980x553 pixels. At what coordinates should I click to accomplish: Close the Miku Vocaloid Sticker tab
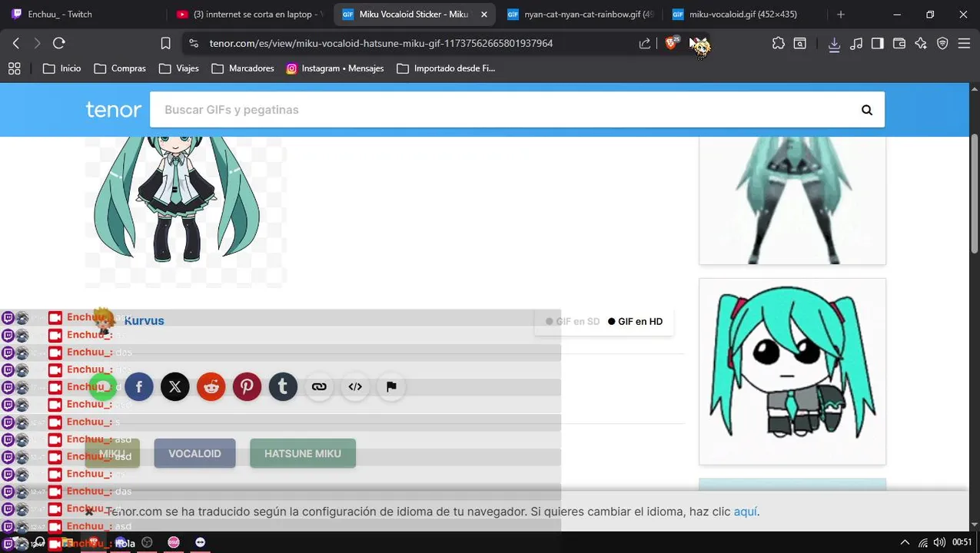point(483,15)
